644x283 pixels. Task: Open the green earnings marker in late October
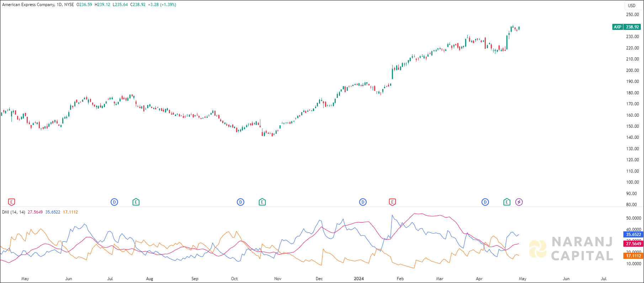[262, 202]
